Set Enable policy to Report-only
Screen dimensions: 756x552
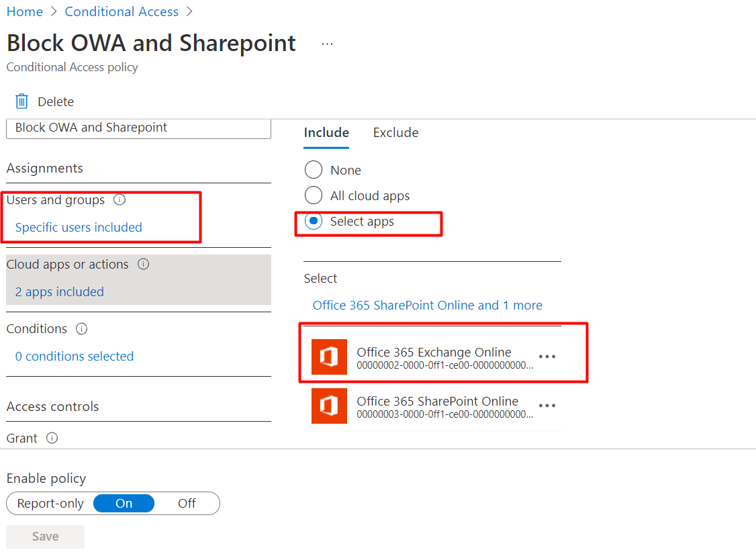coord(50,503)
